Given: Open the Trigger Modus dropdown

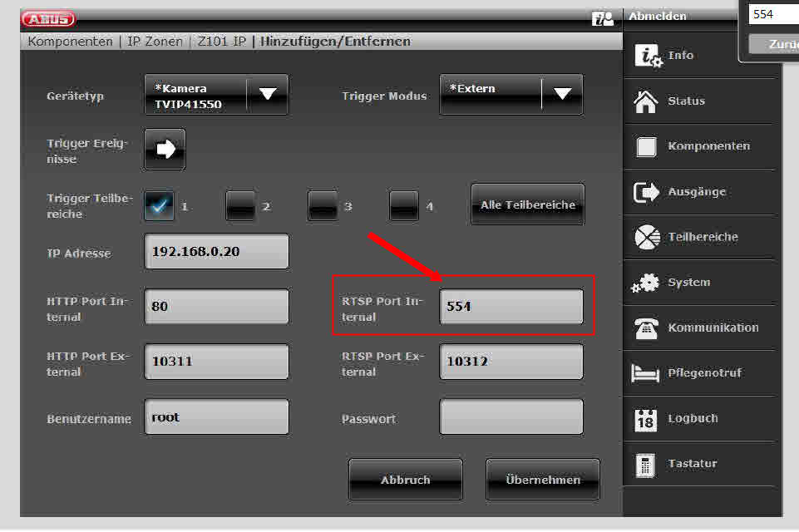Looking at the screenshot, I should click(x=562, y=95).
